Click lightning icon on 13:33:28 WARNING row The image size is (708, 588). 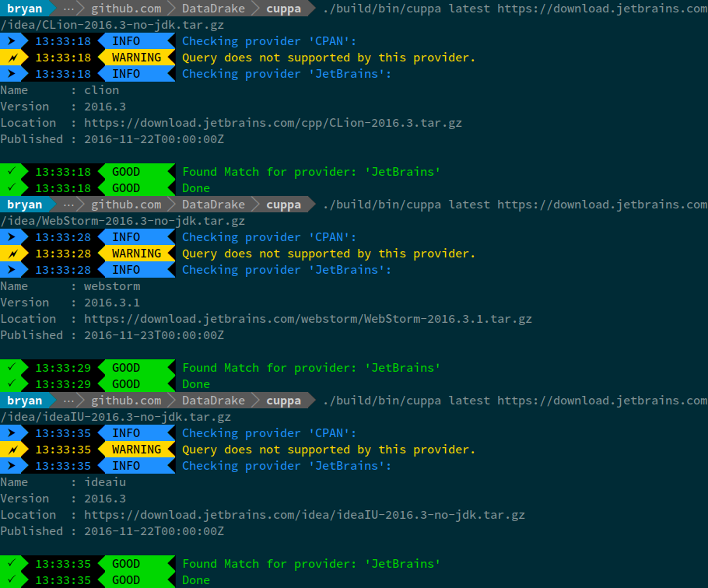click(12, 253)
